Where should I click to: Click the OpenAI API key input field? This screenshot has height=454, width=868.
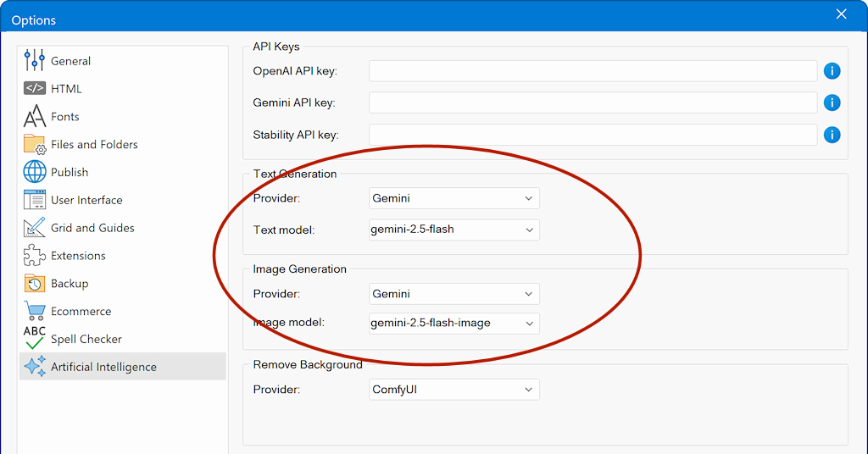tap(593, 71)
